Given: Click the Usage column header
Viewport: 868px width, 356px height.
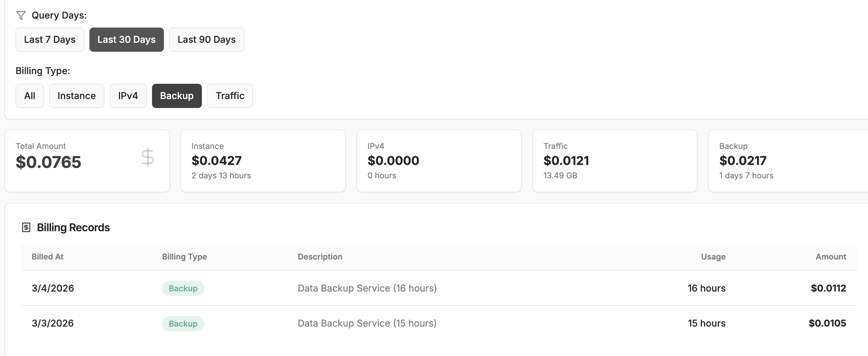Looking at the screenshot, I should [713, 257].
